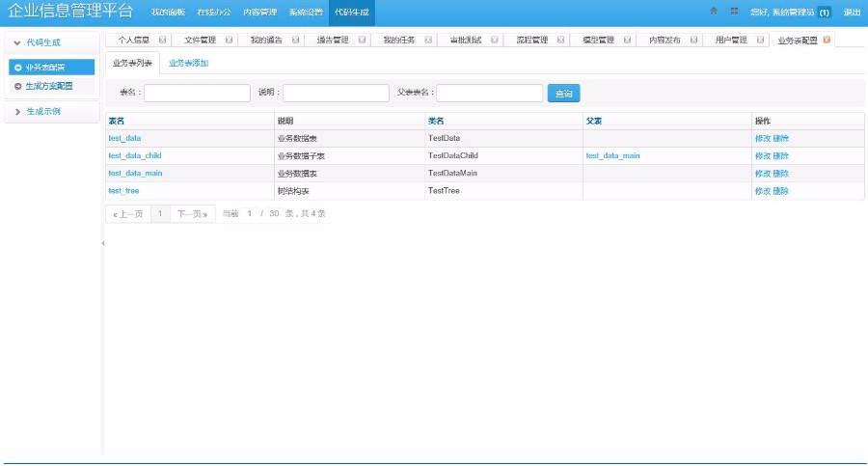Open the test_tree table link
Viewport: 868px width, 466px height.
124,191
